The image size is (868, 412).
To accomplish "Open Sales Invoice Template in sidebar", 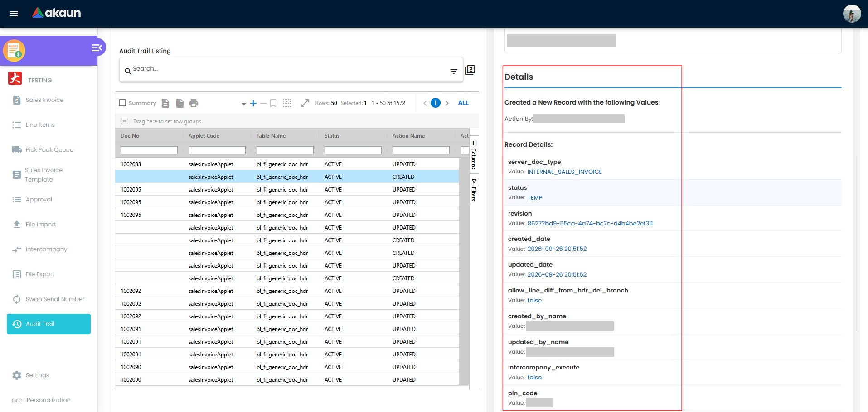I will [44, 175].
